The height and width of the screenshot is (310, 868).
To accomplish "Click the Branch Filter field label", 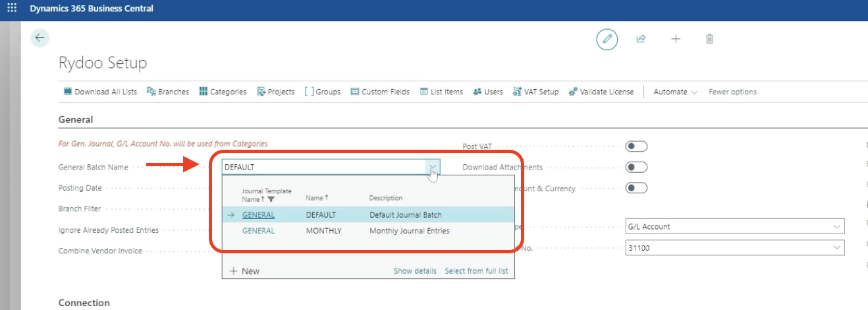I will (x=80, y=209).
